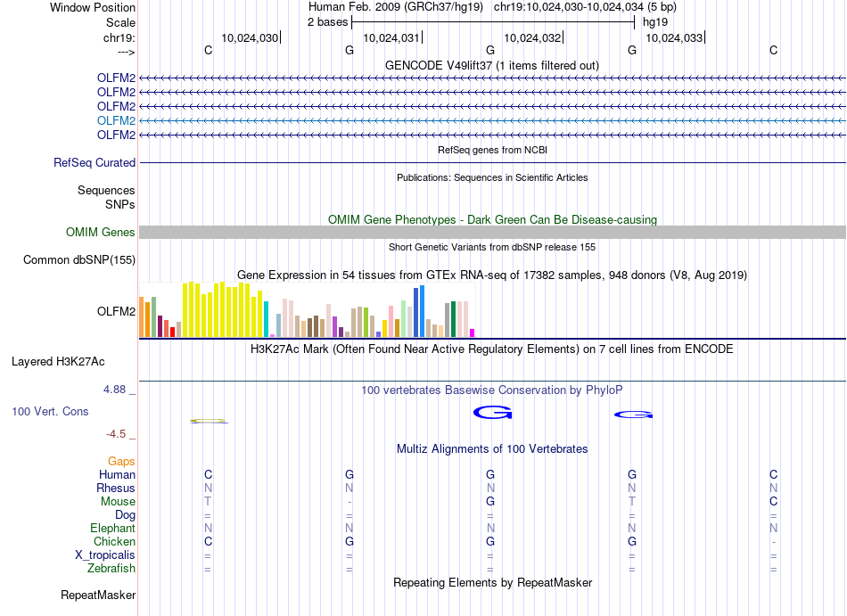
Task: Click the cyan bar in the expression chart
Action: 267,319
